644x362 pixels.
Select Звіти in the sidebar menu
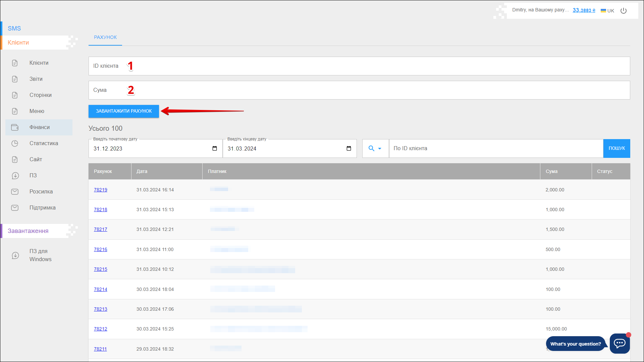(x=36, y=79)
